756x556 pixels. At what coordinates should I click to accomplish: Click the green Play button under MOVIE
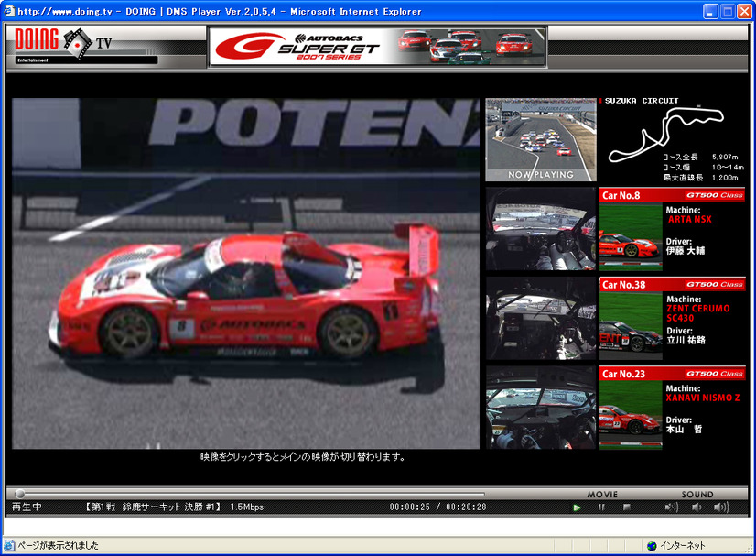pos(577,507)
